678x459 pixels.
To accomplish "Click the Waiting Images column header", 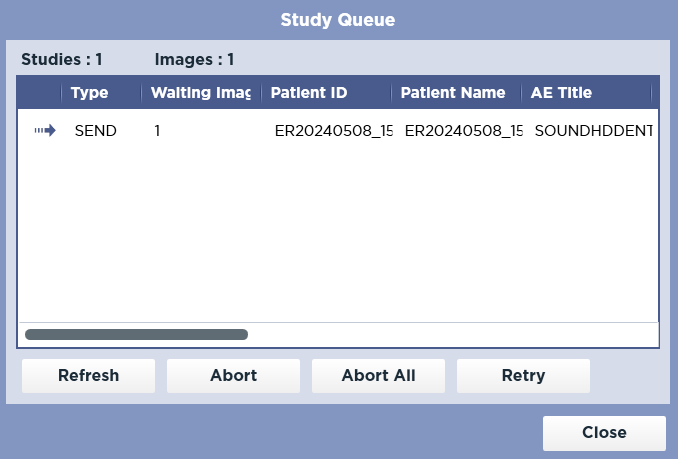I will (x=200, y=93).
